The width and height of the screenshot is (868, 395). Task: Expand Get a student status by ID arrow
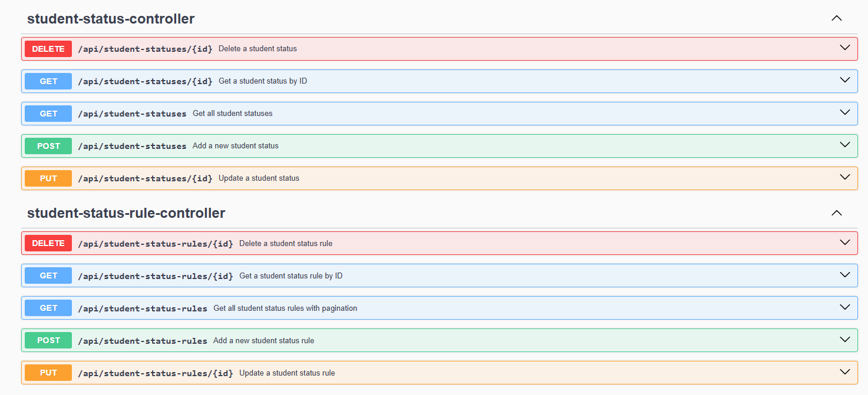[845, 80]
